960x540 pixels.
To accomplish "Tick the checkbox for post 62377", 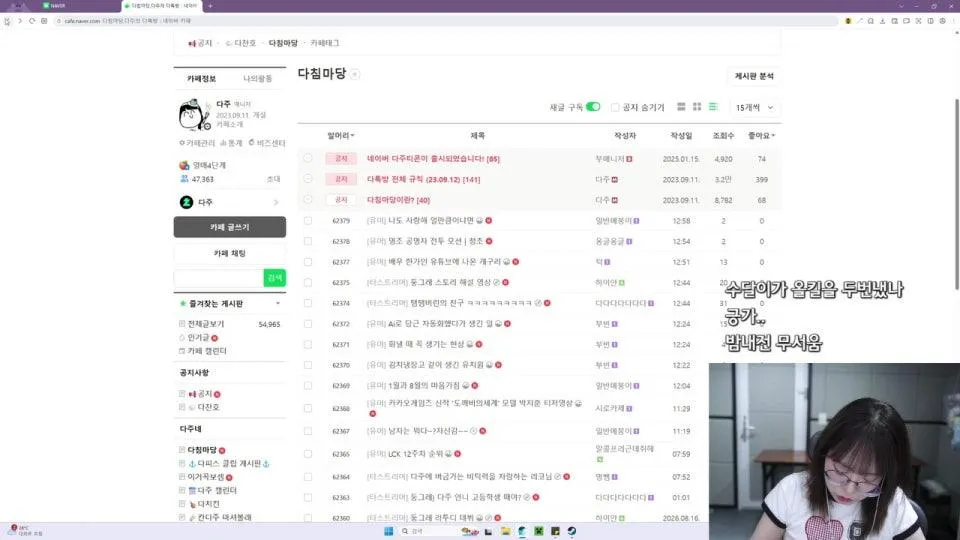I will pyautogui.click(x=308, y=262).
